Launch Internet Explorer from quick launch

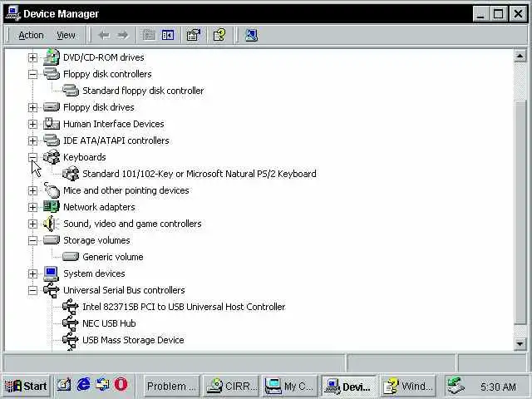(x=83, y=385)
